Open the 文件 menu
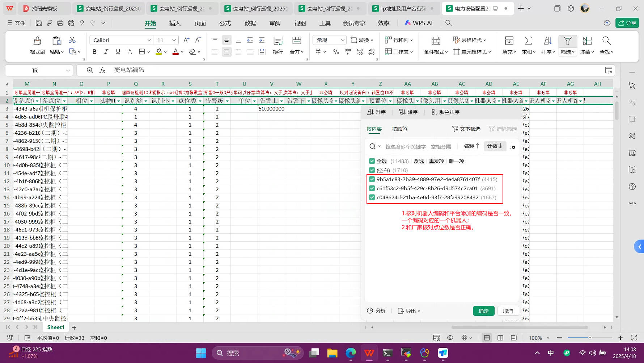The width and height of the screenshot is (644, 363). tap(17, 23)
